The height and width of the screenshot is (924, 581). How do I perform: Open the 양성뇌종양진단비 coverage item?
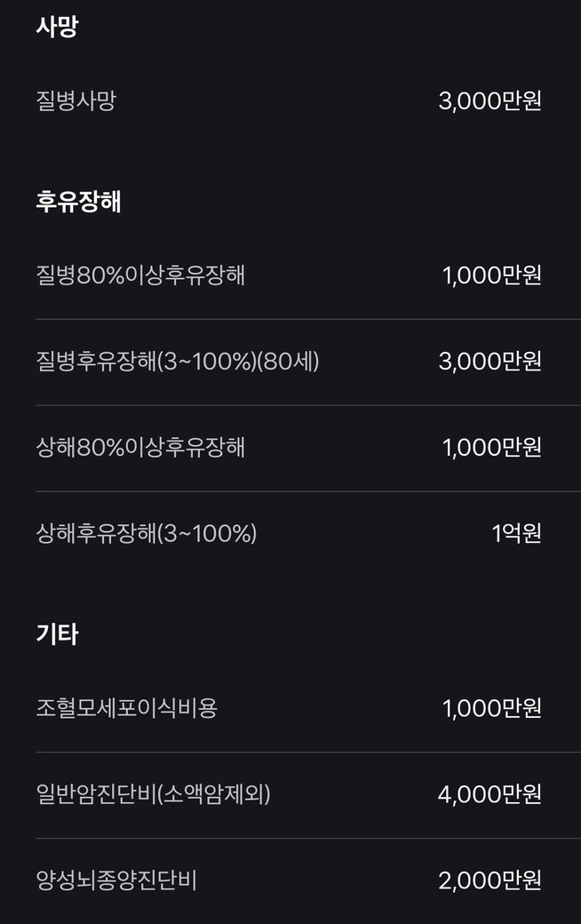116,880
